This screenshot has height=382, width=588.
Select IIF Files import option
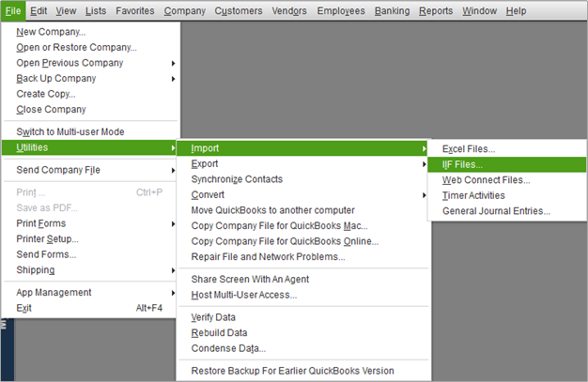pos(506,164)
